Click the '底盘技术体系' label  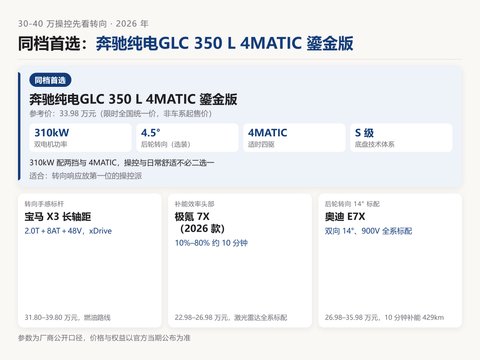click(x=375, y=144)
